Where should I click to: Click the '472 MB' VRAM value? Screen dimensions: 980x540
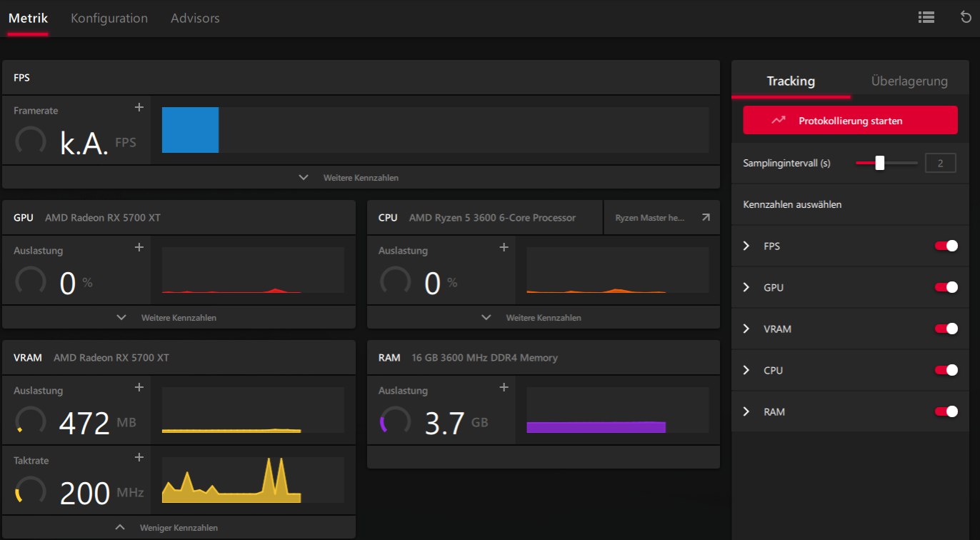coord(97,423)
